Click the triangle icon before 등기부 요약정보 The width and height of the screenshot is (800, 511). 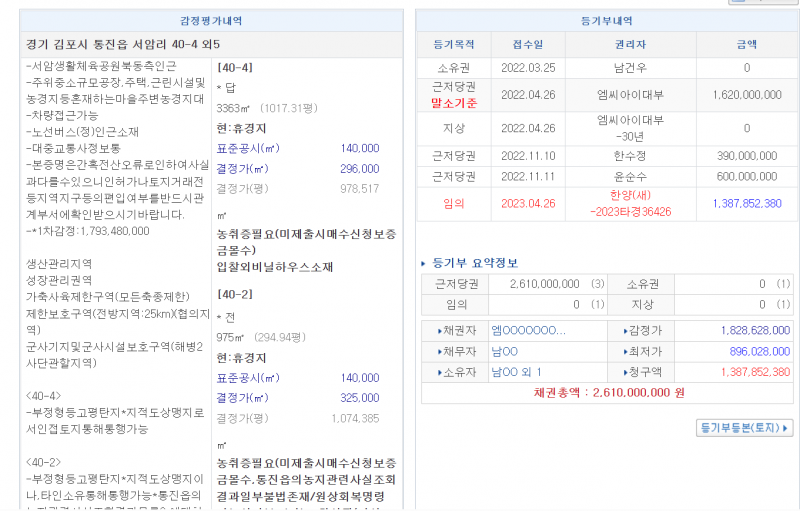point(425,263)
